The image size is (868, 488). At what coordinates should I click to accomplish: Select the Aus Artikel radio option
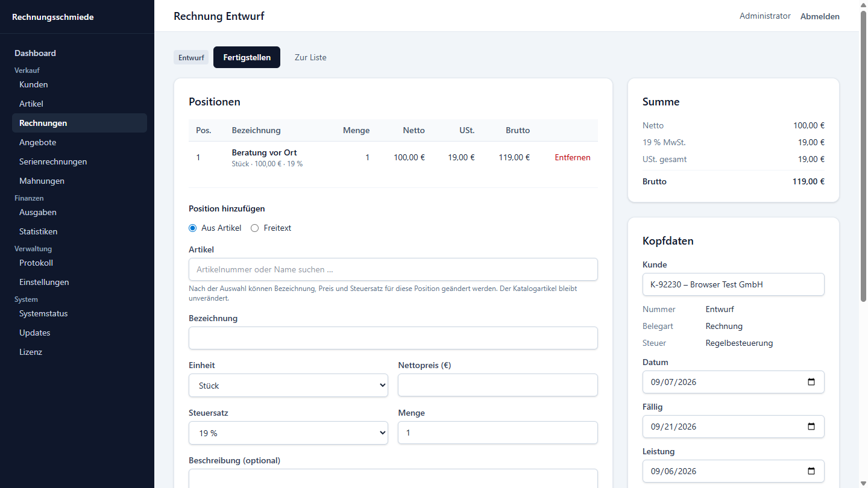[193, 228]
